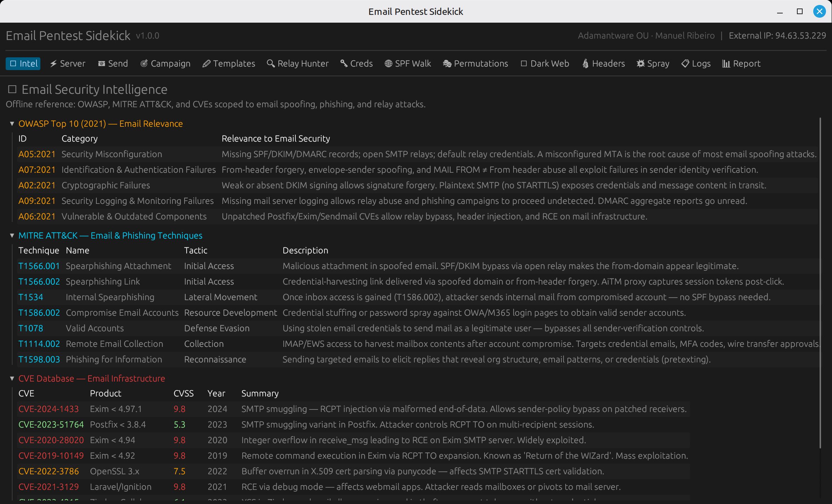
Task: Click the Campaign target icon
Action: point(144,64)
